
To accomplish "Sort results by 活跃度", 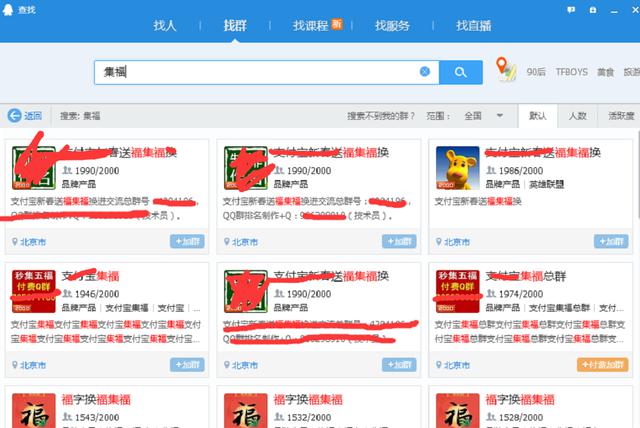I will click(621, 116).
